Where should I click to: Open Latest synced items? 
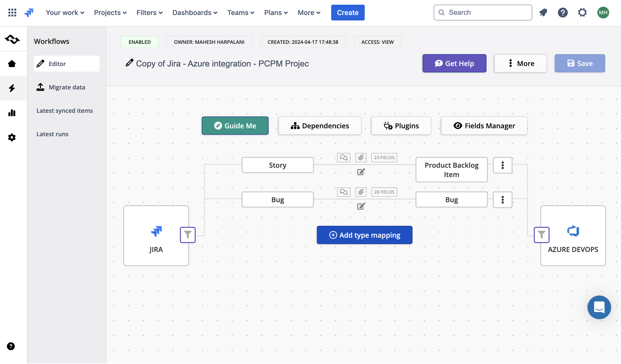point(65,111)
